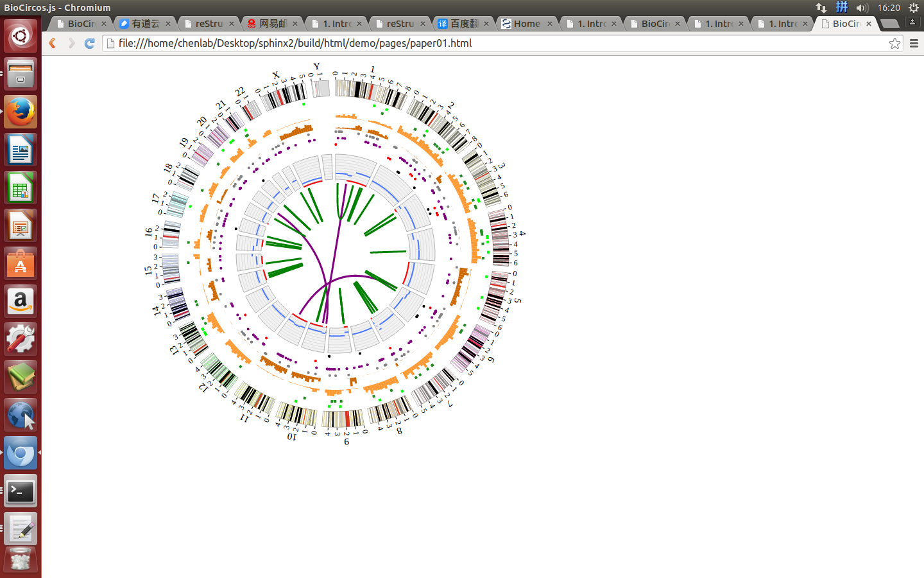Image resolution: width=924 pixels, height=578 pixels.
Task: Click the user profile button in tab strip
Action: coord(912,21)
